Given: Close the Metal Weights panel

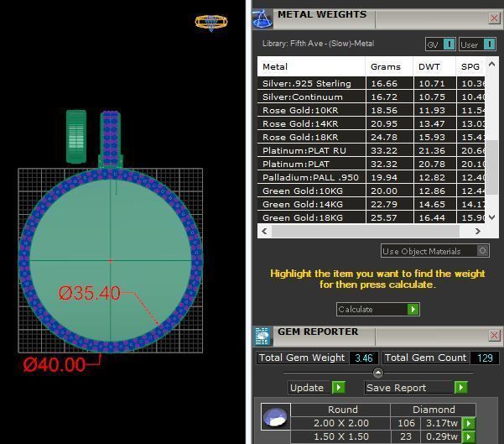Looking at the screenshot, I should 494,18.
